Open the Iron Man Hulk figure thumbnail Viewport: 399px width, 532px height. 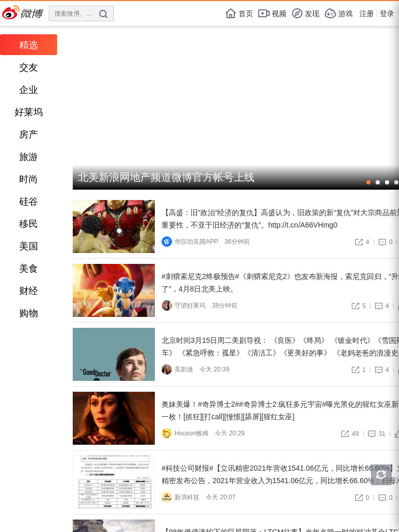coord(114,227)
